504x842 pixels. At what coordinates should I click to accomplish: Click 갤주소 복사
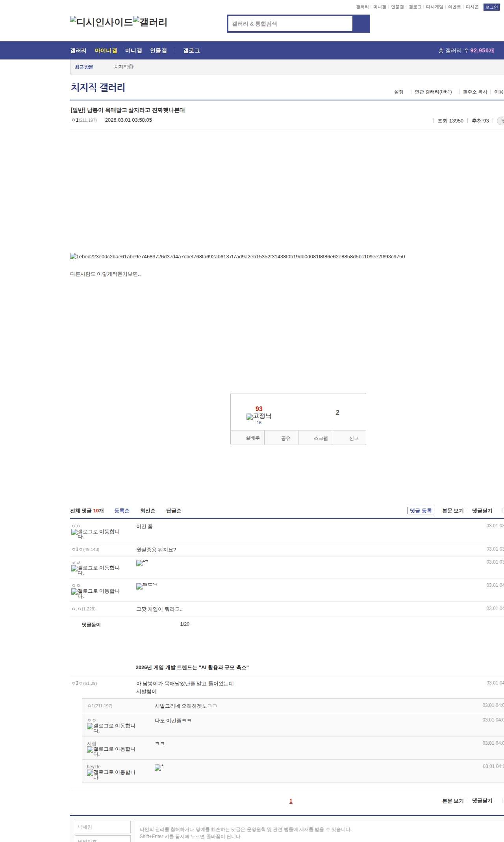(475, 92)
